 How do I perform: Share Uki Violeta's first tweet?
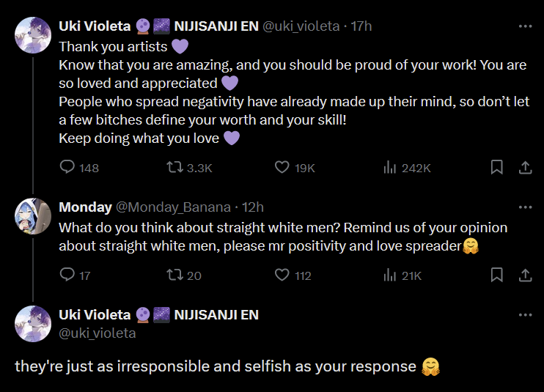525,168
